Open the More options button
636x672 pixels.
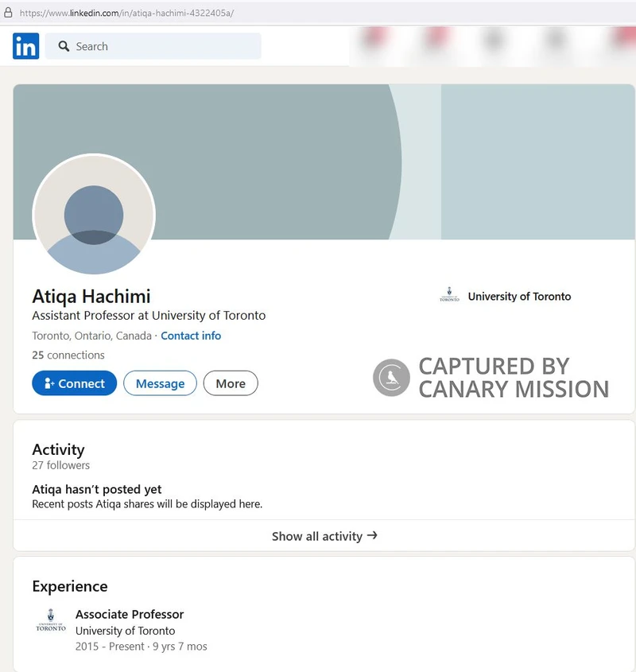[x=231, y=383]
